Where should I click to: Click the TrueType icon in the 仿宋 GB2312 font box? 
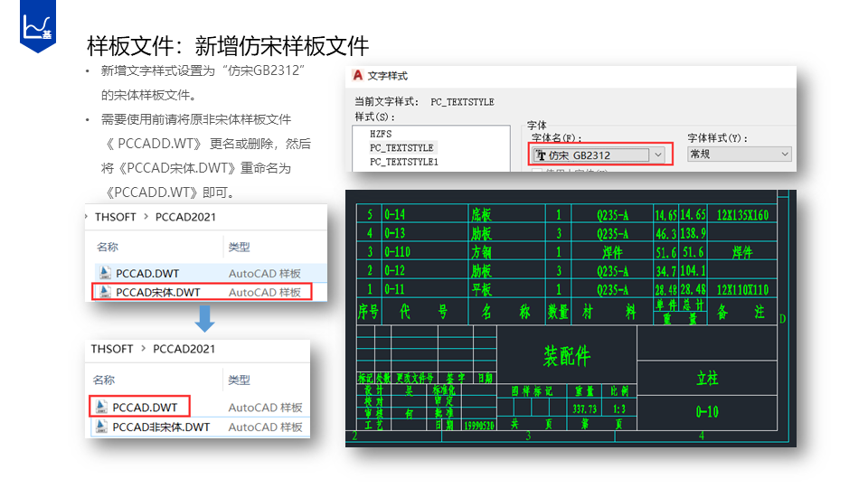coord(541,155)
